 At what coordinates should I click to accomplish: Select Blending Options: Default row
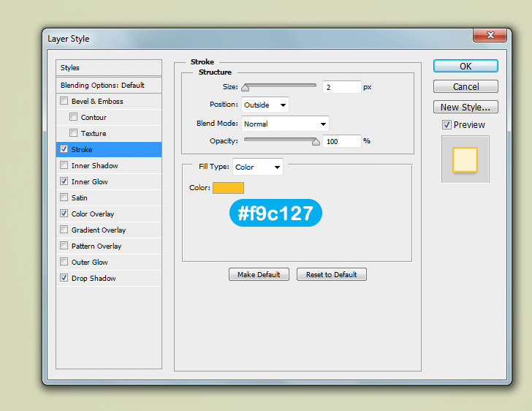coord(109,85)
